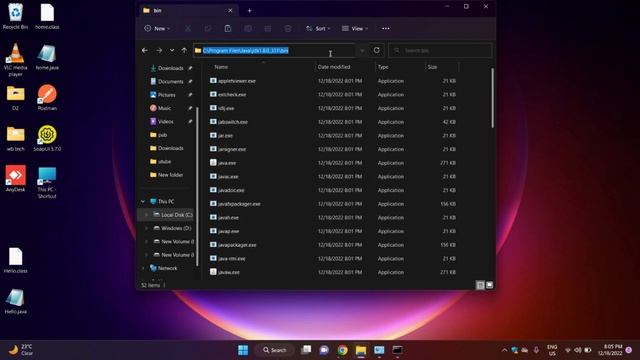Click the Cut scissors icon
Viewport: 640px width, 360px height.
point(188,29)
